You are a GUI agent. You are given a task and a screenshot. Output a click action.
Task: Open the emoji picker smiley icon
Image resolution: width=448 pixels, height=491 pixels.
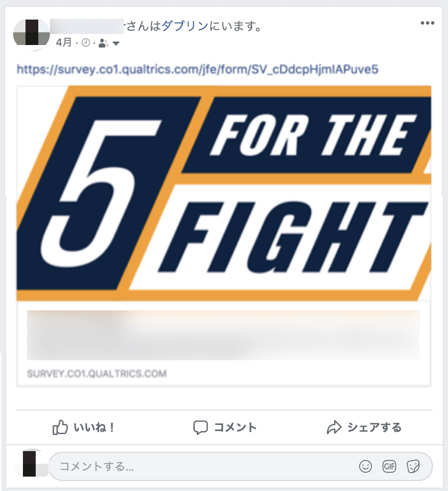coord(365,466)
